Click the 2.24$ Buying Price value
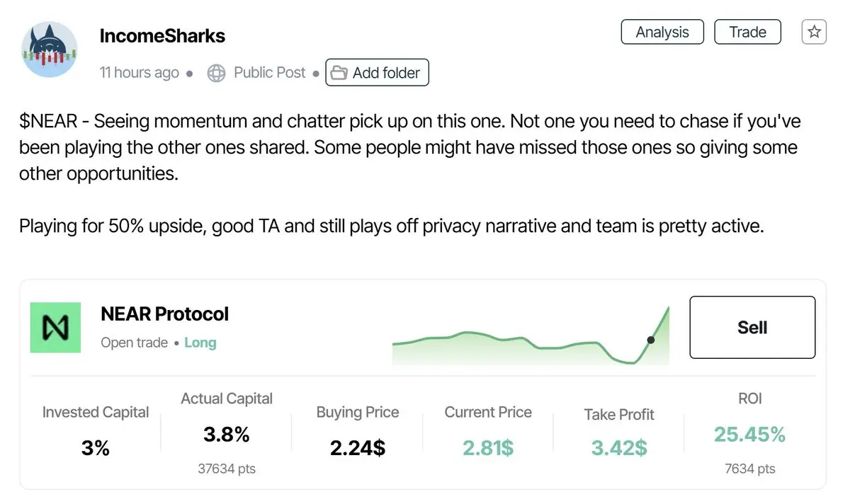Image resolution: width=850 pixels, height=504 pixels. 358,447
